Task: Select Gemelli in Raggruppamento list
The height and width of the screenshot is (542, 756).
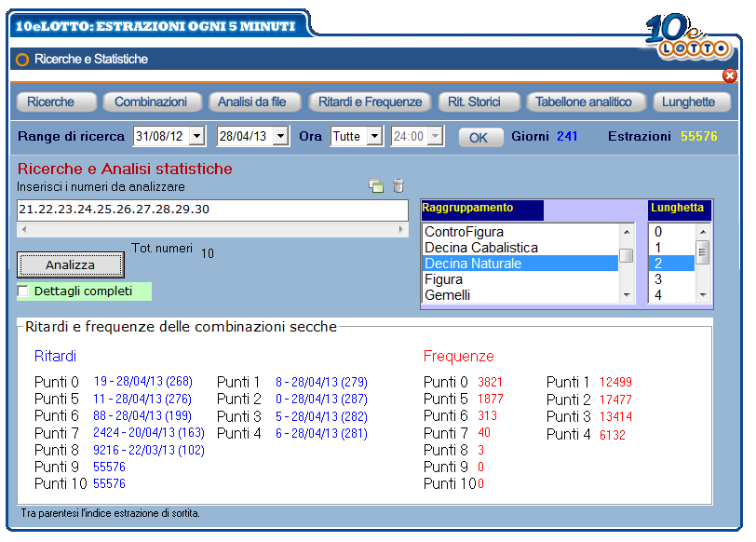Action: pos(520,295)
